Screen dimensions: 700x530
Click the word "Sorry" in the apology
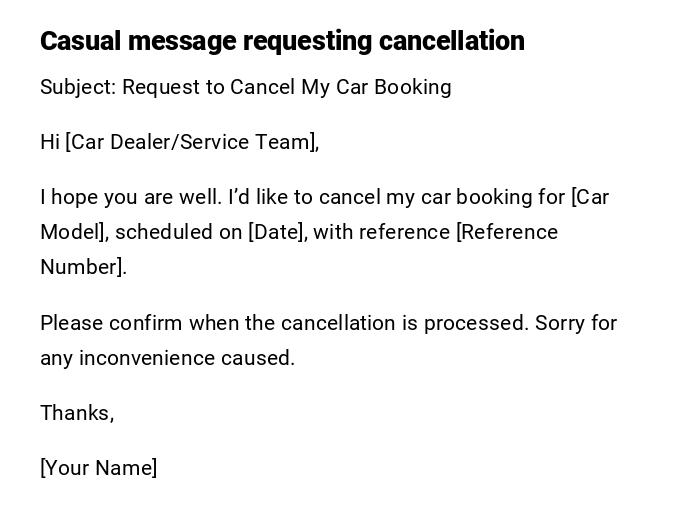559,323
